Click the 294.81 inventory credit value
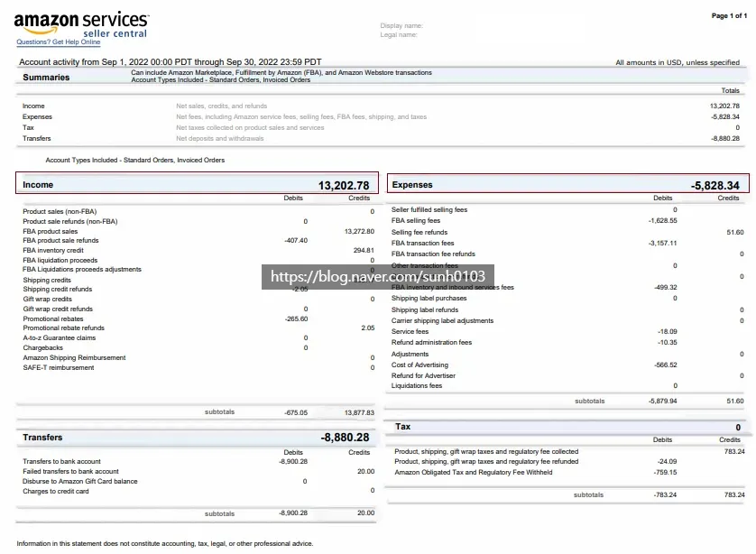 pos(364,250)
